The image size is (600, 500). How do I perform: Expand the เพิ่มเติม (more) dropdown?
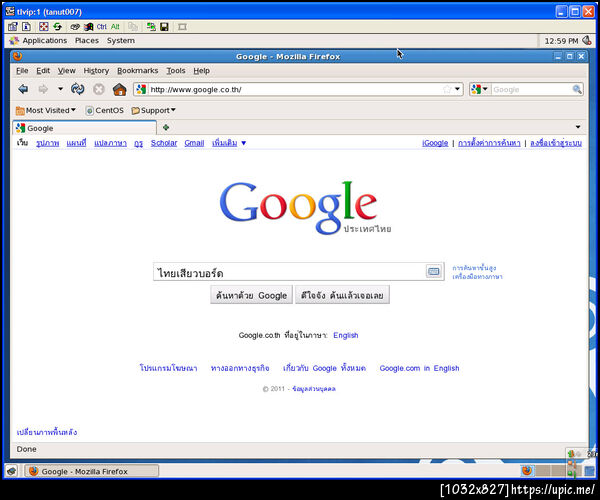(229, 143)
